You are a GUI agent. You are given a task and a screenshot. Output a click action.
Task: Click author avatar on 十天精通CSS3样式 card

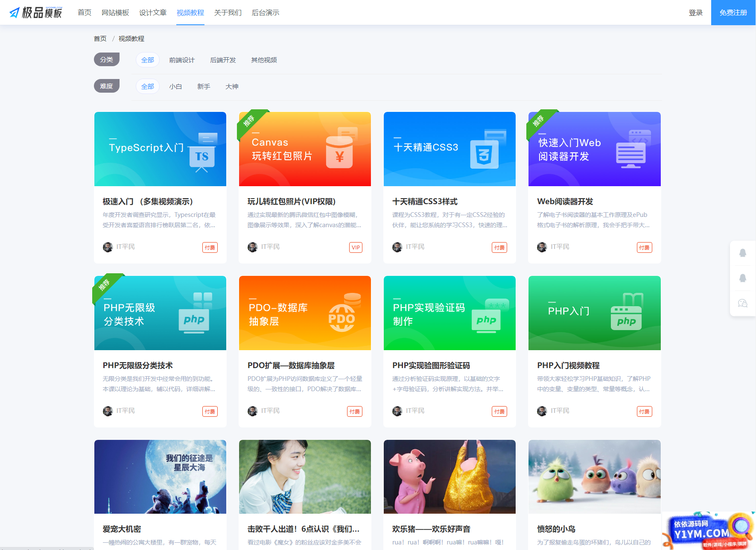tap(397, 247)
